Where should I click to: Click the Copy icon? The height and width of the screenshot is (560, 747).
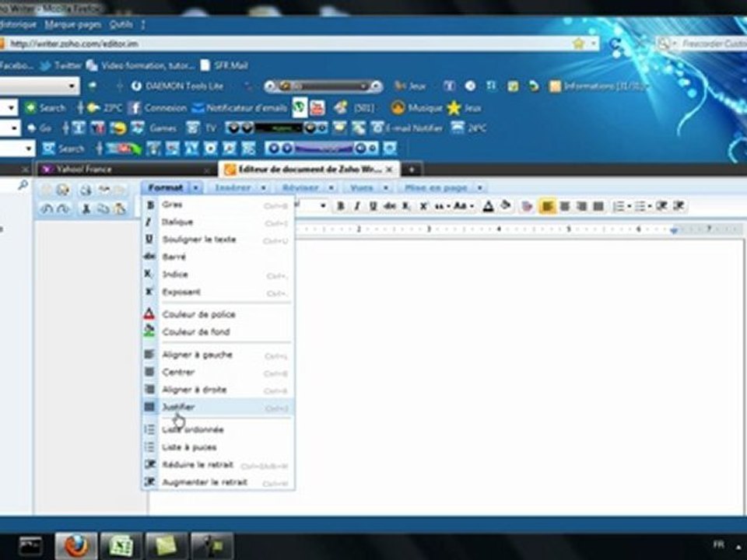pyautogui.click(x=103, y=208)
